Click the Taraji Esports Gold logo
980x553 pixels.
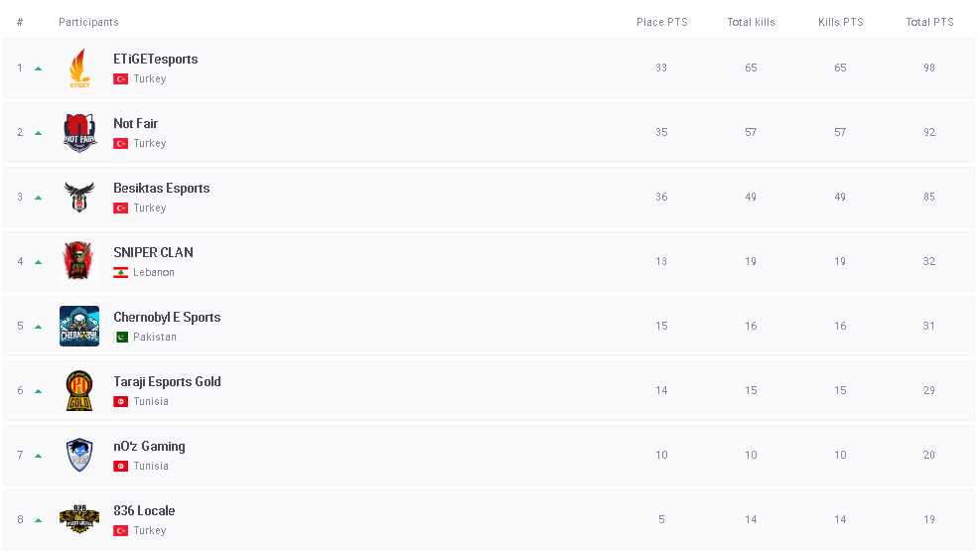tap(79, 391)
